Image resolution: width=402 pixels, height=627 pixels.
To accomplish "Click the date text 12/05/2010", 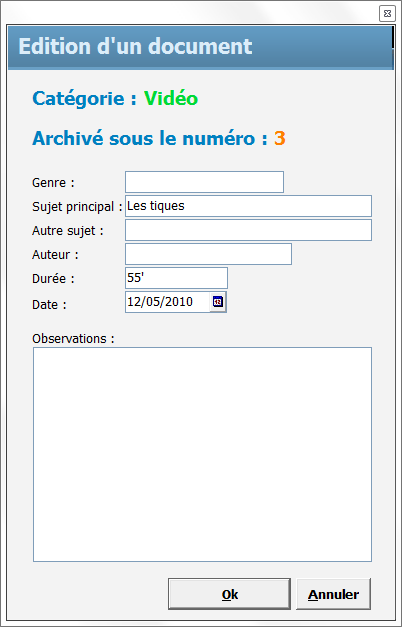I will pyautogui.click(x=160, y=302).
